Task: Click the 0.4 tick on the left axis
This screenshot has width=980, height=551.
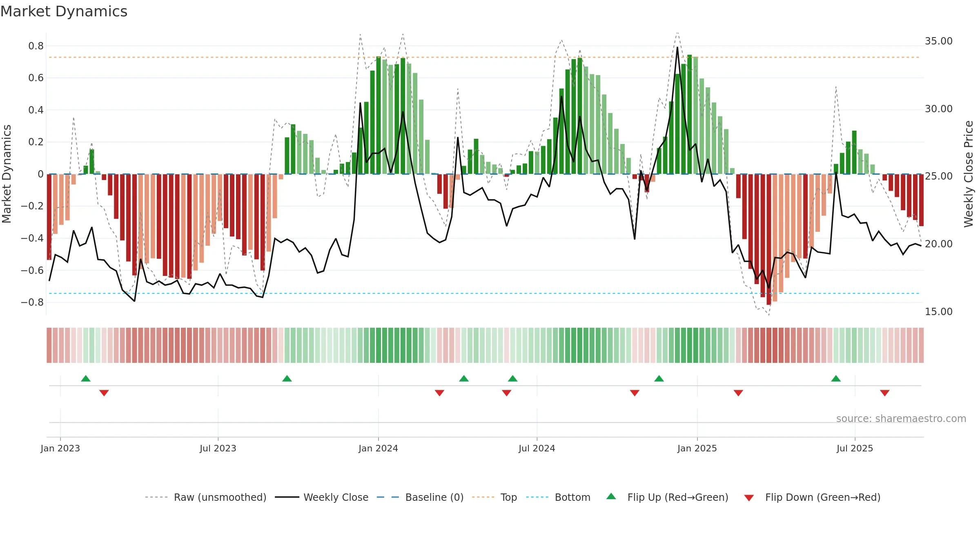Action: [x=36, y=110]
